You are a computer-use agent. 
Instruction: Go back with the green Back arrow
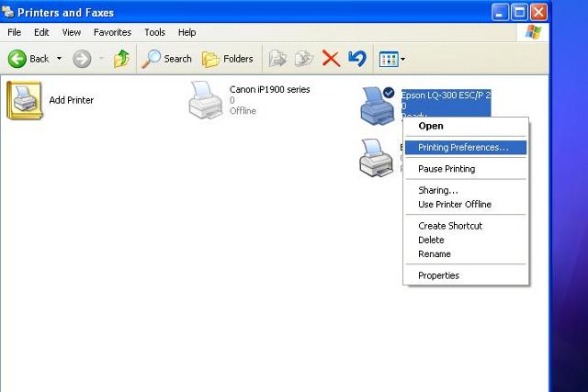pos(28,59)
